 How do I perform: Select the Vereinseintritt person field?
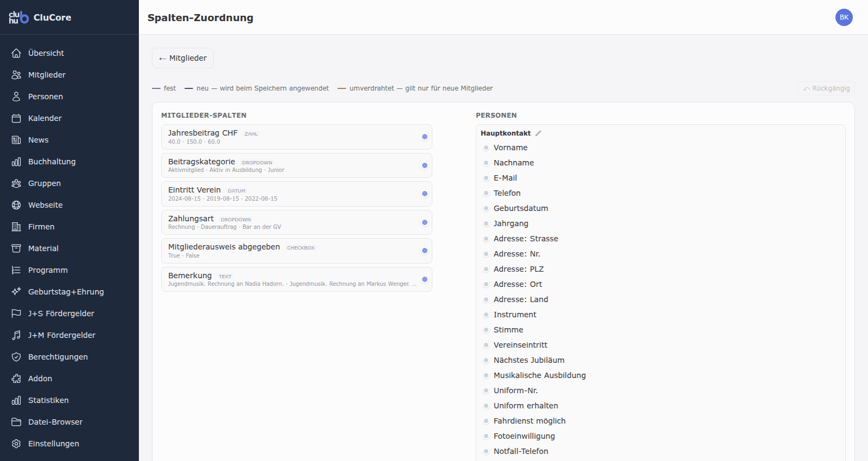(661, 345)
